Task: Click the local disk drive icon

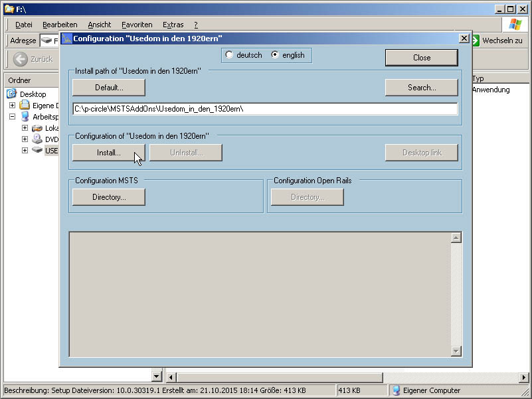Action: tap(37, 128)
